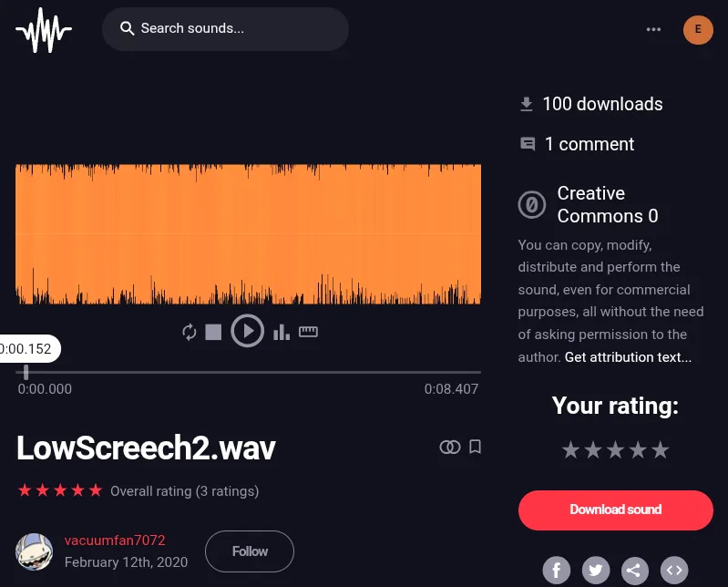This screenshot has height=587, width=728.
Task: Play the LowScreech2.wav sound
Action: click(x=248, y=331)
